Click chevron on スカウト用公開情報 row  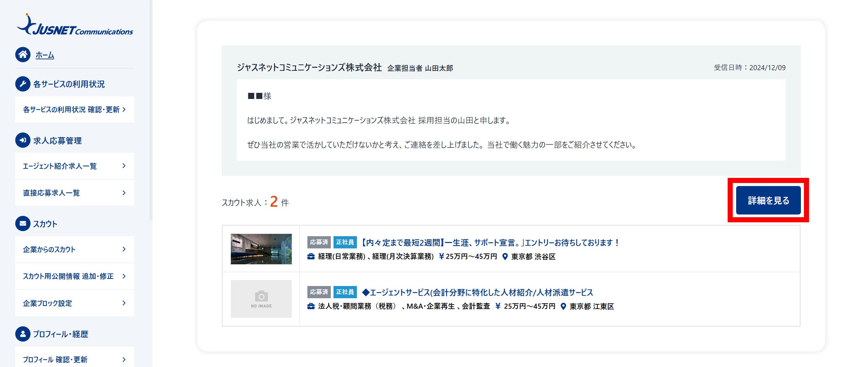pyautogui.click(x=124, y=276)
